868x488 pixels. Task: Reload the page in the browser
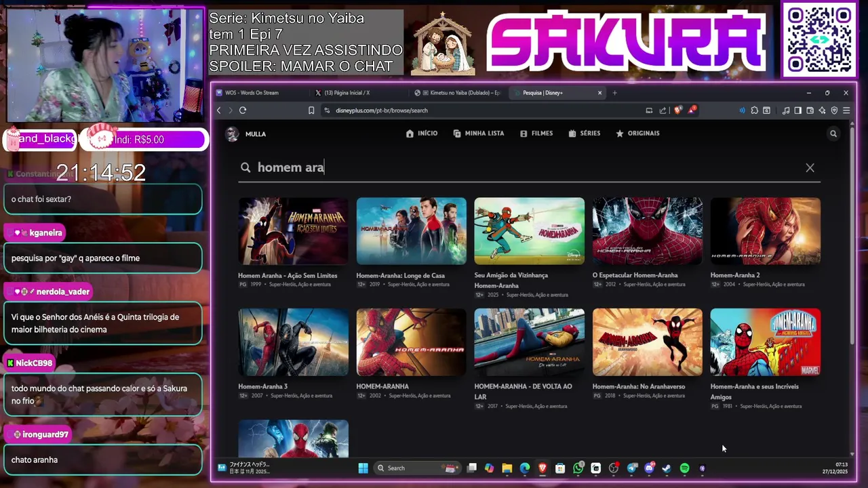[243, 110]
